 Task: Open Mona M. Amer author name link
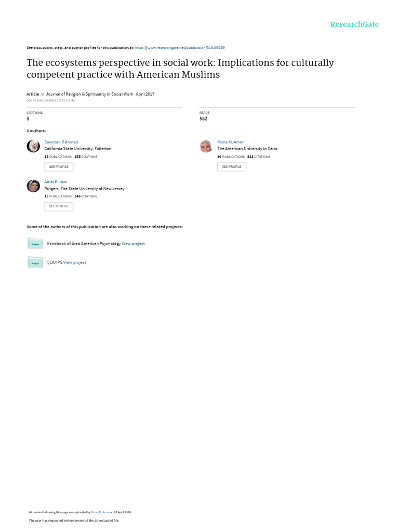point(230,142)
